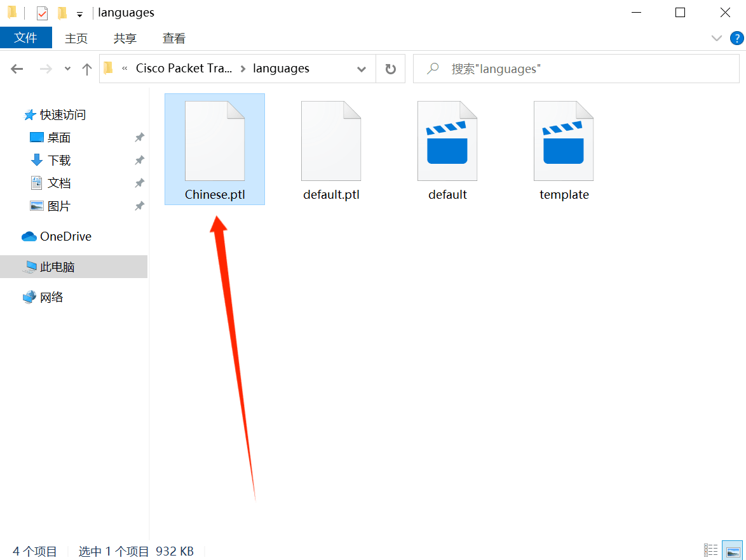Unpin 图片 using its pin icon

click(x=139, y=206)
